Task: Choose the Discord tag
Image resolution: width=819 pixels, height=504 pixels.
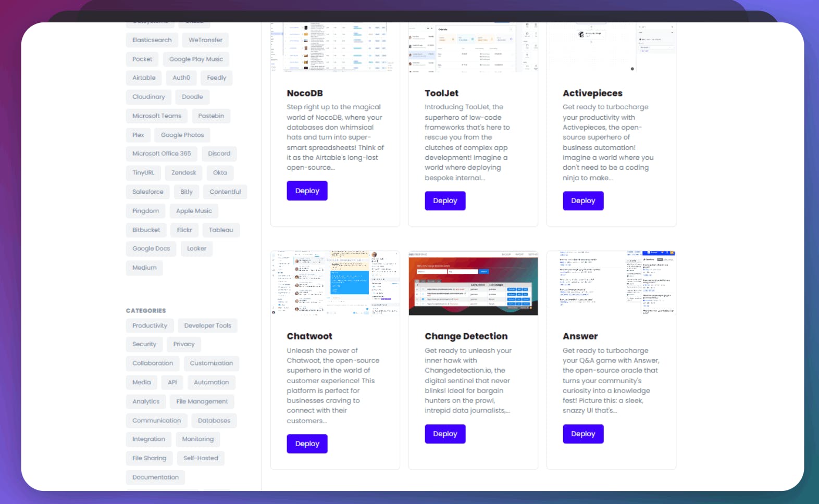Action: tap(219, 154)
